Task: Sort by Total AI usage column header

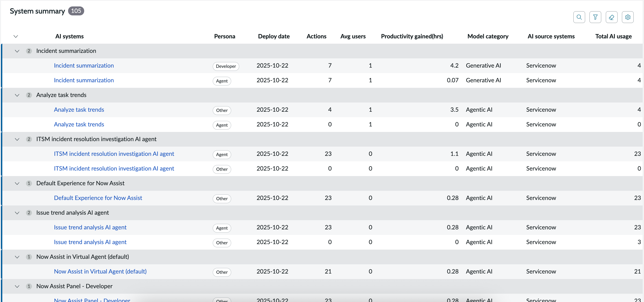Action: pyautogui.click(x=613, y=37)
